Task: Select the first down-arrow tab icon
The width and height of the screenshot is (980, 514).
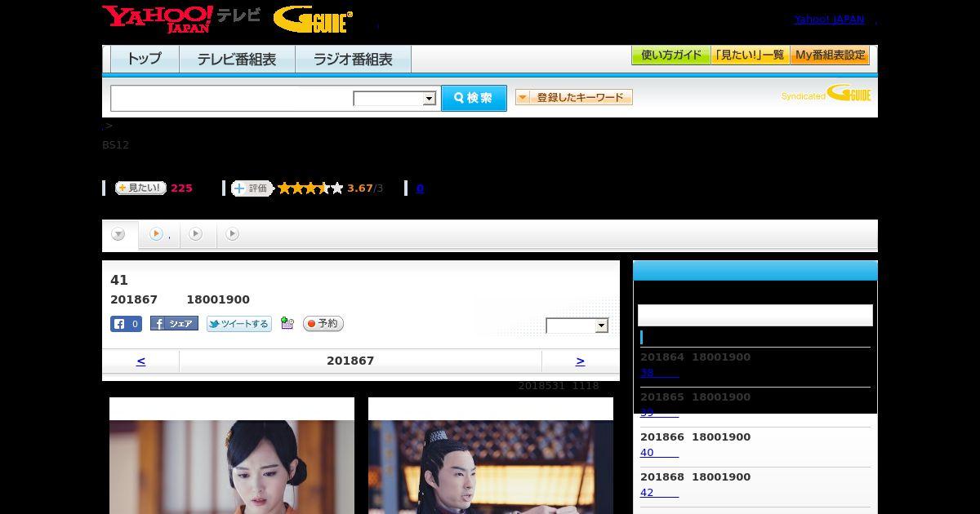Action: click(118, 234)
